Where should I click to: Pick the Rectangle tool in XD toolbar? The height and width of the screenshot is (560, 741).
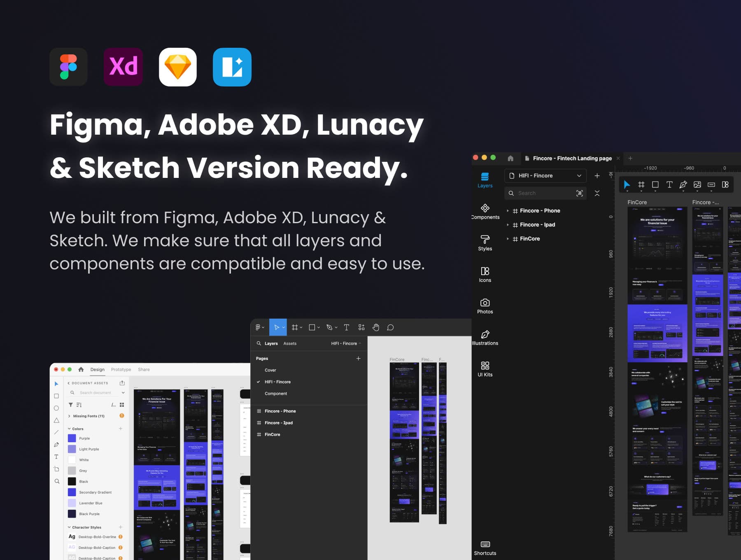(x=56, y=396)
